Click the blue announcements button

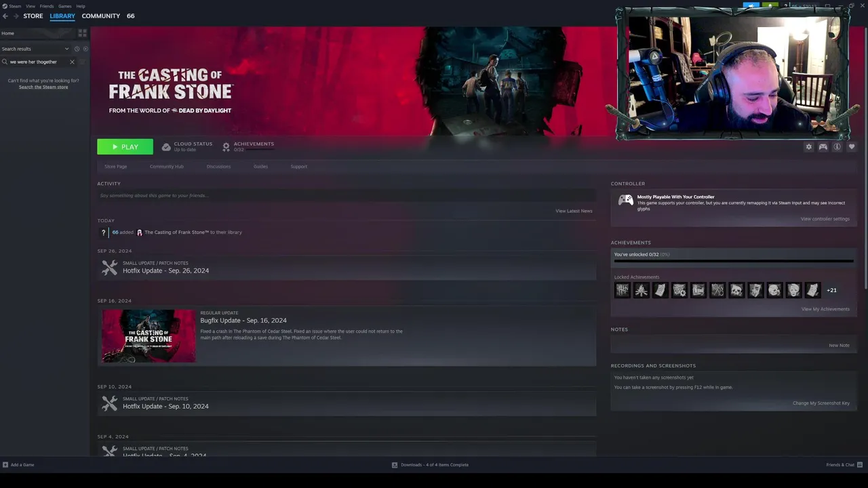751,5
